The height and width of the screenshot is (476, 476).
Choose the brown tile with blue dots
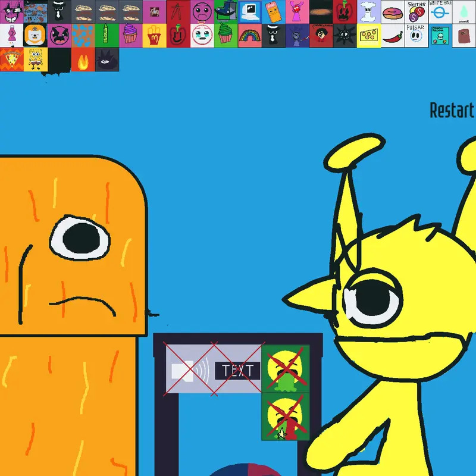click(x=83, y=36)
